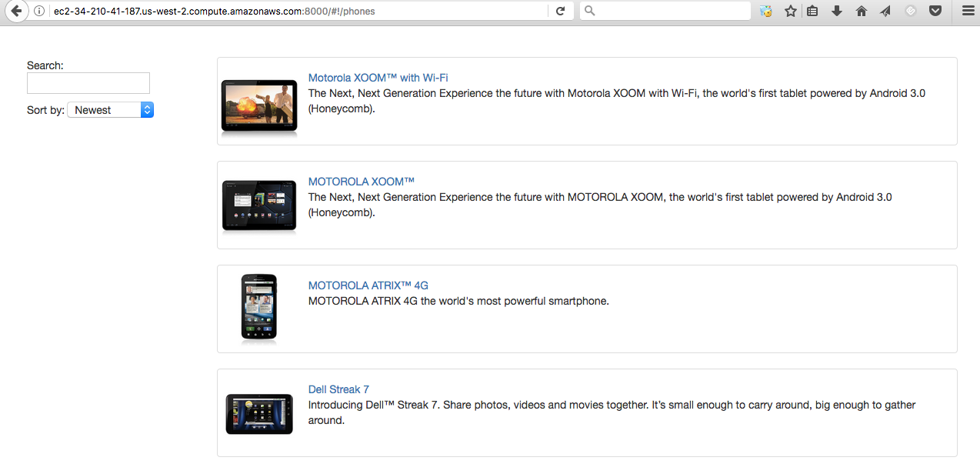Focus the phone Search input field

pyautogui.click(x=88, y=83)
